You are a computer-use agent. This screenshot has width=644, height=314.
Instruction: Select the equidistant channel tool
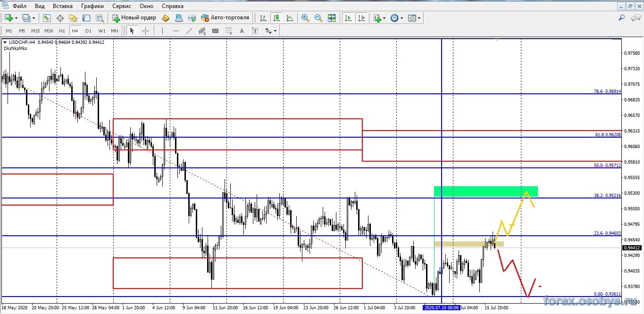[202, 31]
